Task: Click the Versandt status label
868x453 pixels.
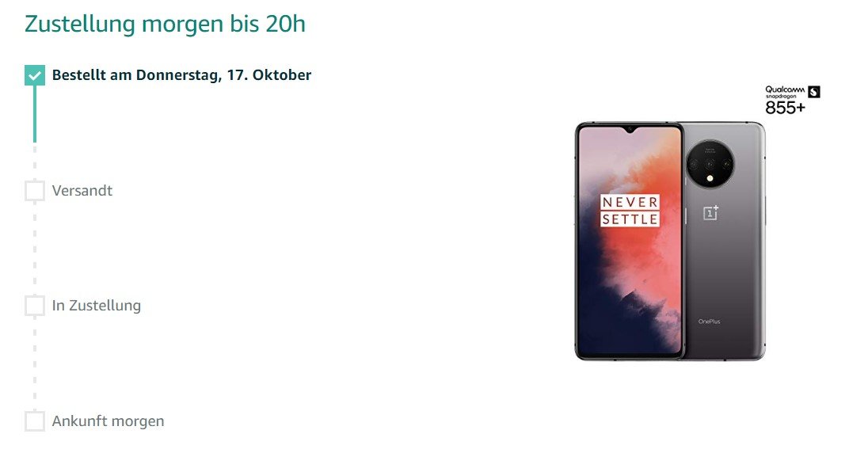Action: click(x=82, y=191)
